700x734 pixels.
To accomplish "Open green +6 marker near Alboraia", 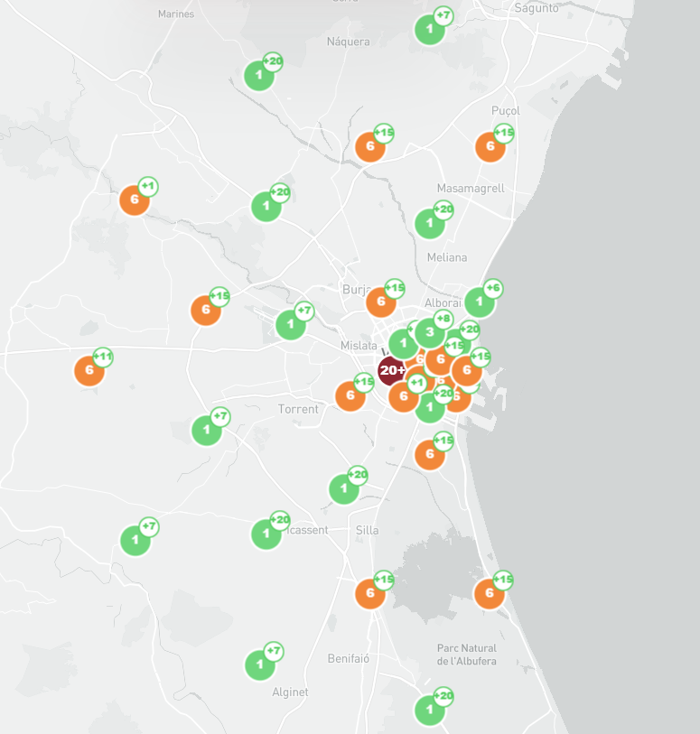I will pyautogui.click(x=480, y=302).
